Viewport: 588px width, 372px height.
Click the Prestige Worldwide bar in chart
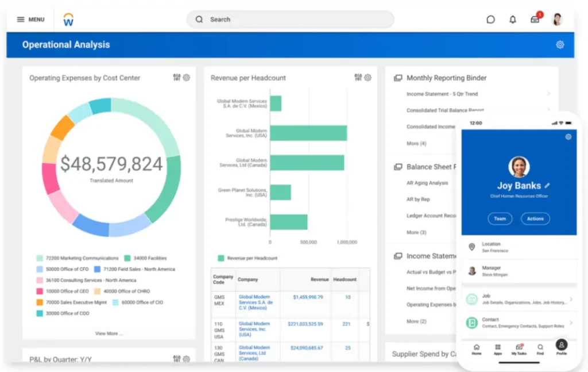[289, 222]
